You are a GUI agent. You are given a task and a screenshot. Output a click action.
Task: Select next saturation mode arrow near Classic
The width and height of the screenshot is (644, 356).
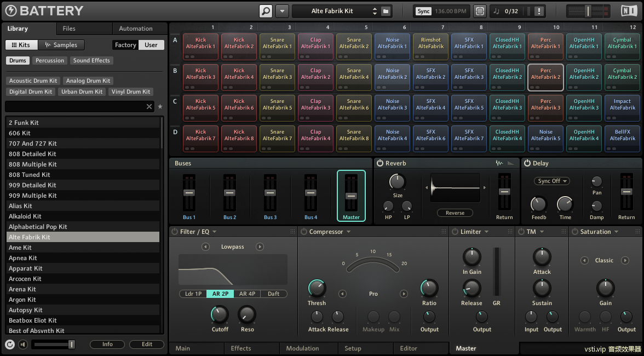pos(625,260)
